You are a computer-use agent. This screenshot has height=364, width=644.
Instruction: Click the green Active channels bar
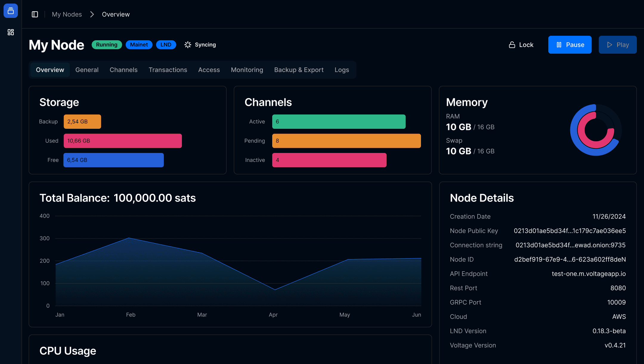tap(339, 122)
